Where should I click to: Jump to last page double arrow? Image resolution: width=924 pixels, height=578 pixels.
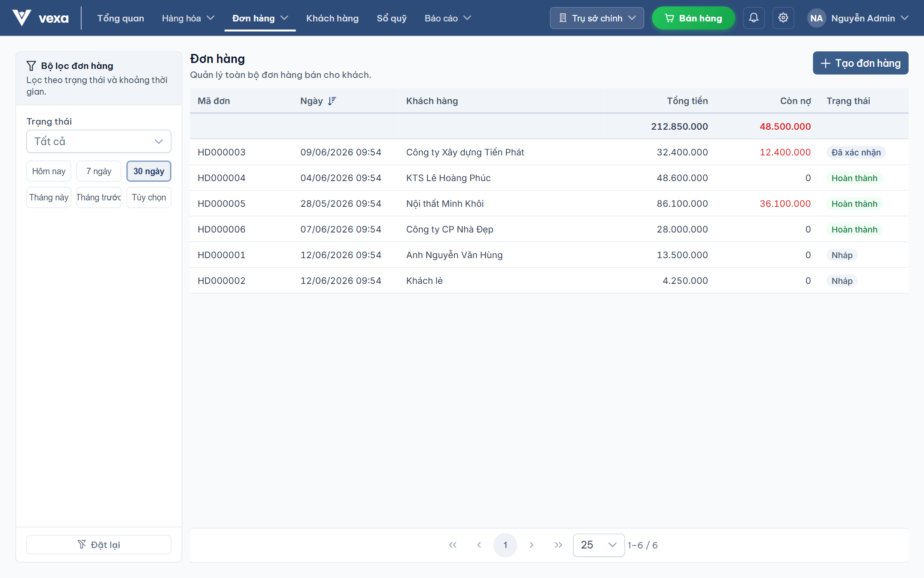click(x=558, y=545)
